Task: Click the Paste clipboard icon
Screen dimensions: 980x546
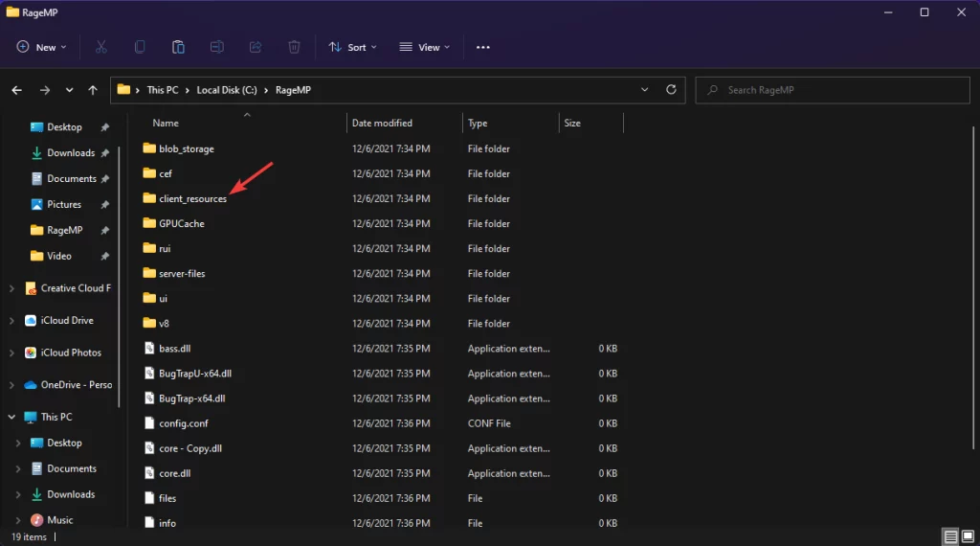Action: coord(178,47)
